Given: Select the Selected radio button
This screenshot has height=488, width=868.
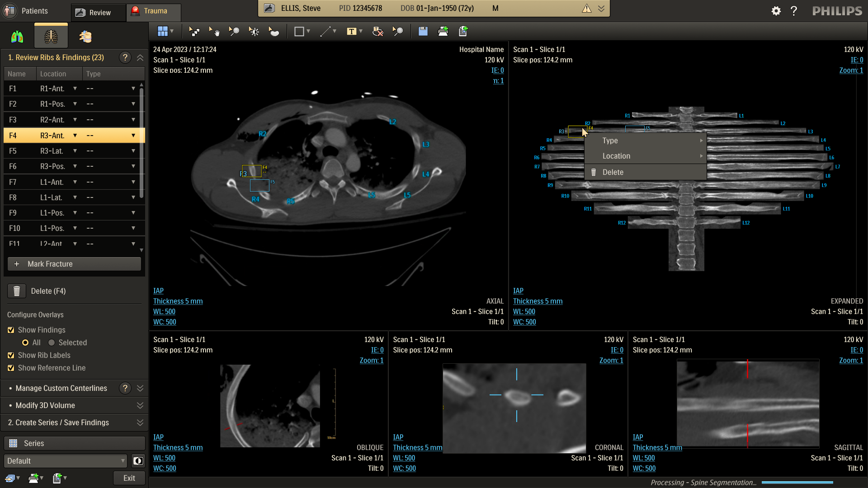Looking at the screenshot, I should point(52,343).
